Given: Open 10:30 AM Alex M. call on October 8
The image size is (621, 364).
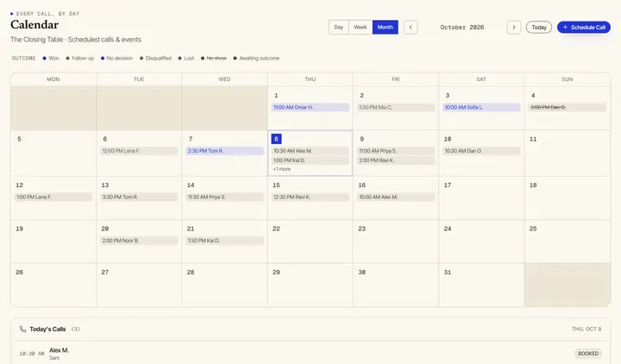Looking at the screenshot, I should click(310, 151).
